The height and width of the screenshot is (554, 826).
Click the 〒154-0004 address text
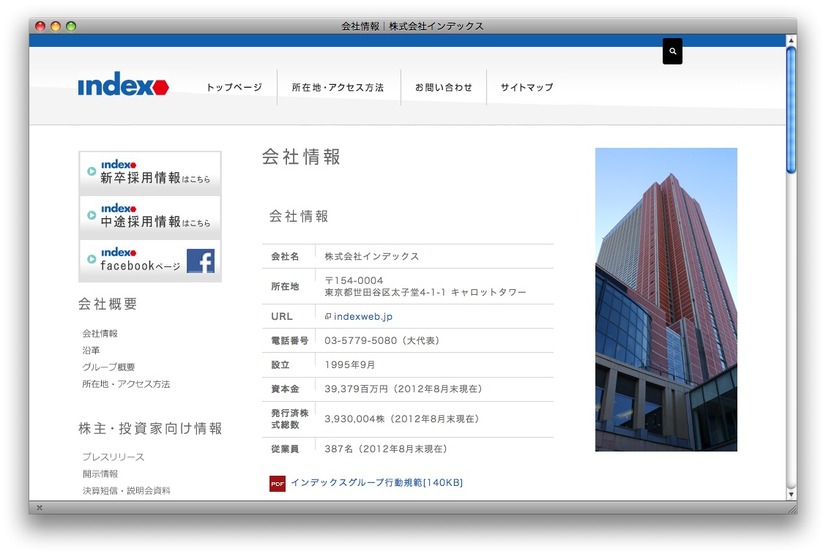pyautogui.click(x=353, y=281)
